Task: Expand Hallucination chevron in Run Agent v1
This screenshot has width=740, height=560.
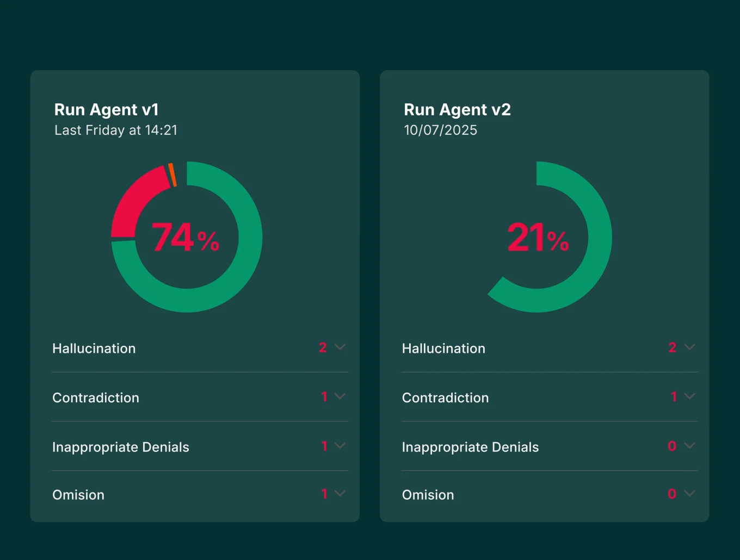Action: [x=340, y=347]
